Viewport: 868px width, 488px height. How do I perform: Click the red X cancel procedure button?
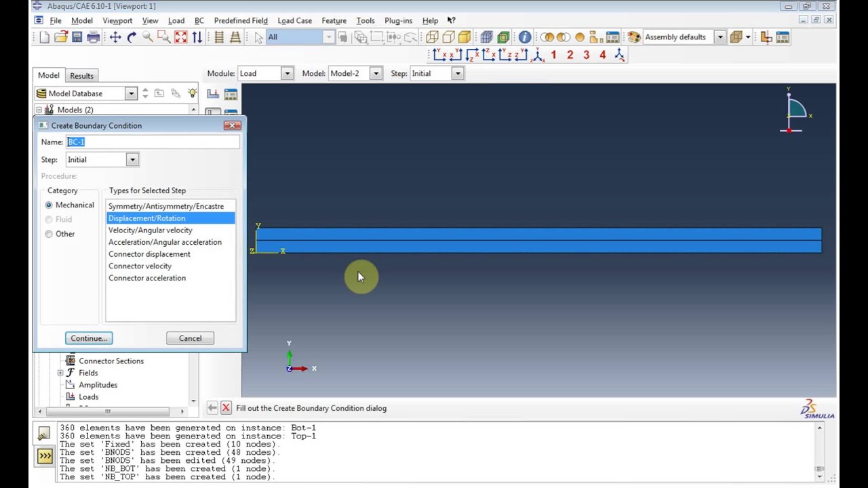[x=226, y=408]
